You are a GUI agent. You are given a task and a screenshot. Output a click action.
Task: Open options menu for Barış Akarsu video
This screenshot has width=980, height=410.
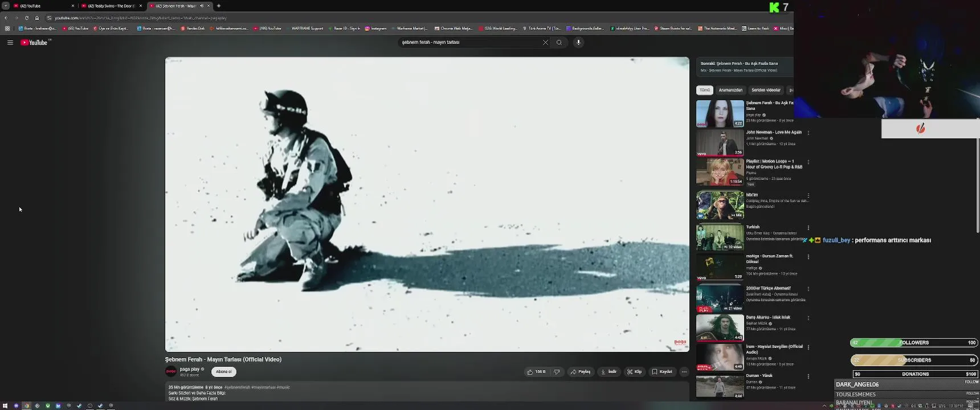(808, 318)
